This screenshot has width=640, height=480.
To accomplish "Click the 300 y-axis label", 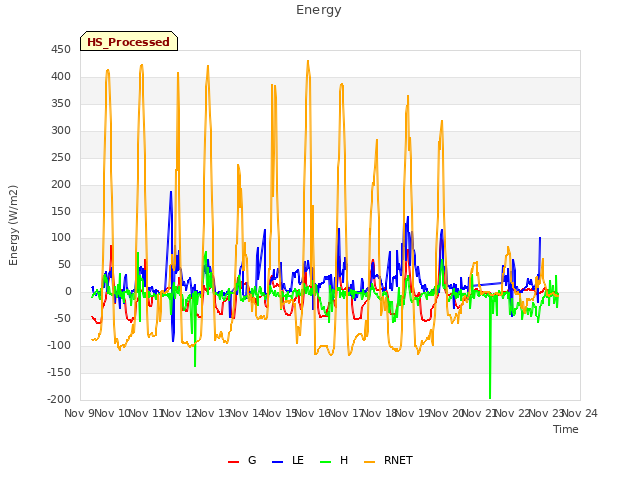I will coord(61,131).
